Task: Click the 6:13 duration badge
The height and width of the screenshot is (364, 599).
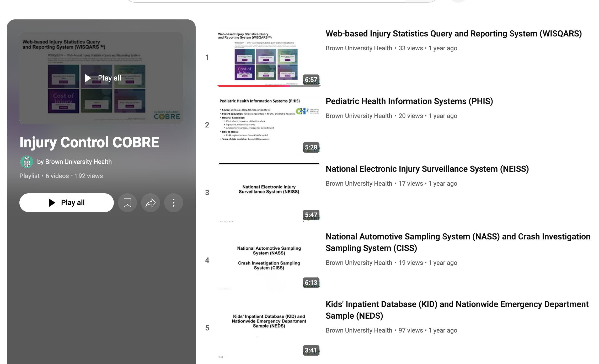Action: 311,283
